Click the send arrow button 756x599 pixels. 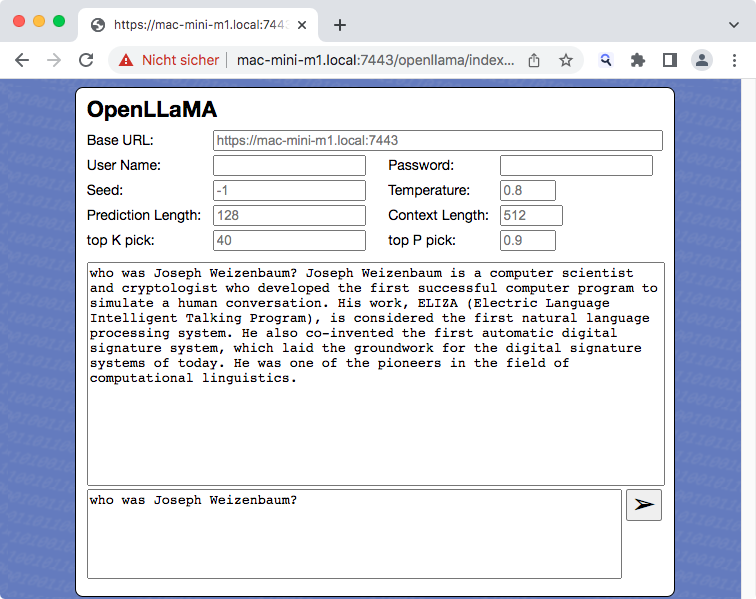(x=644, y=504)
